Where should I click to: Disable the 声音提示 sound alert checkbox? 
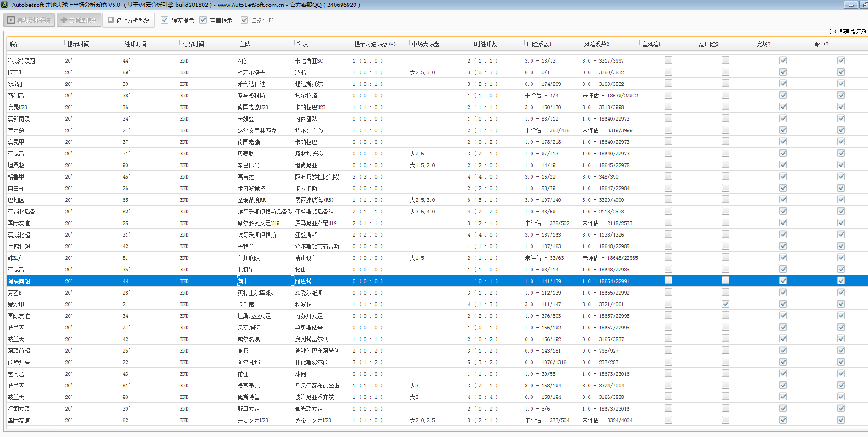(203, 20)
